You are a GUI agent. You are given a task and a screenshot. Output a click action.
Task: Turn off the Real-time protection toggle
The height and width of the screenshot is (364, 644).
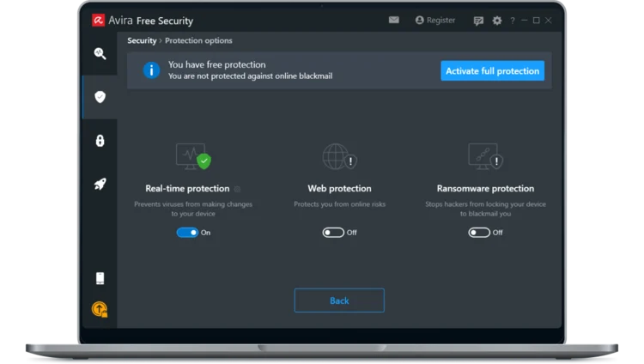coord(187,233)
